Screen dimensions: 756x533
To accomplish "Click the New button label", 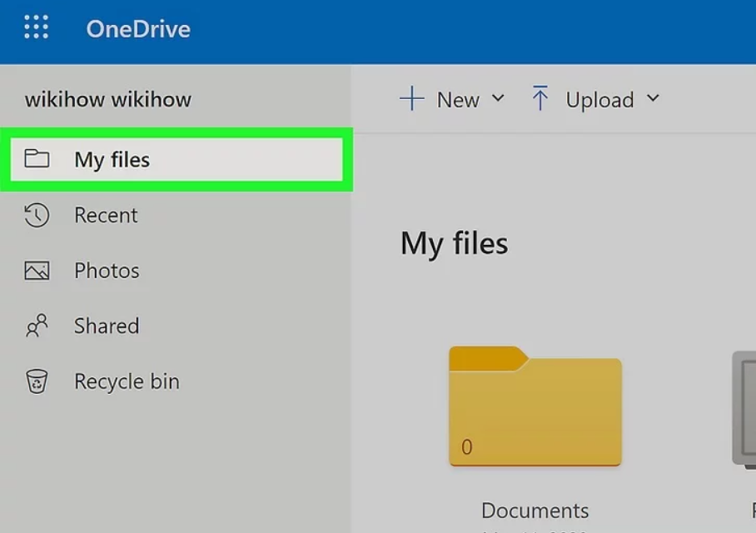I will click(x=458, y=100).
